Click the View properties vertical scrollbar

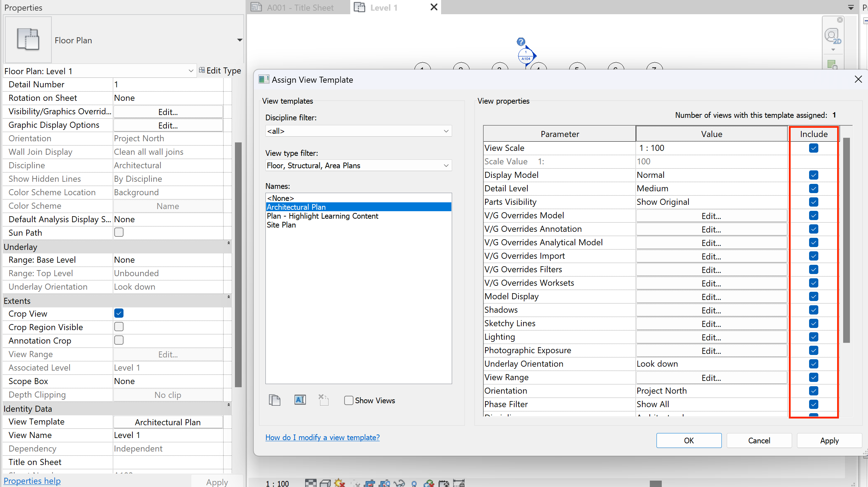(846, 240)
